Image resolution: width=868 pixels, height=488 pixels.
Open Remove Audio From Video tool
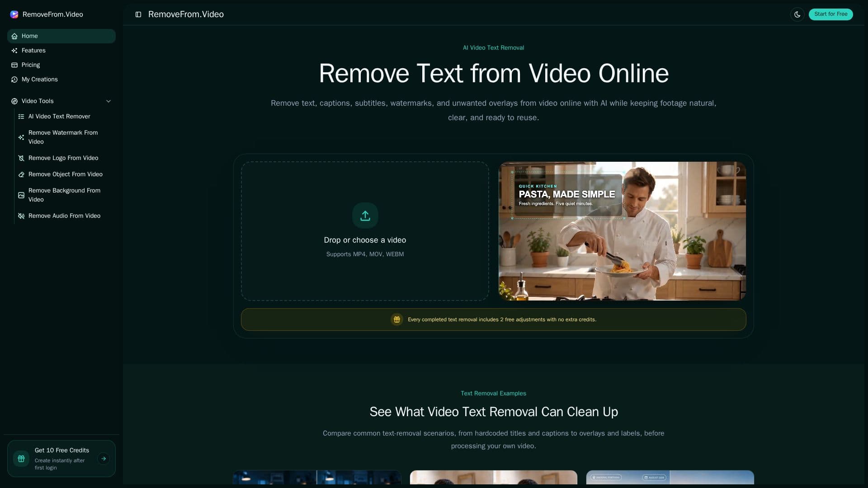[x=65, y=216]
